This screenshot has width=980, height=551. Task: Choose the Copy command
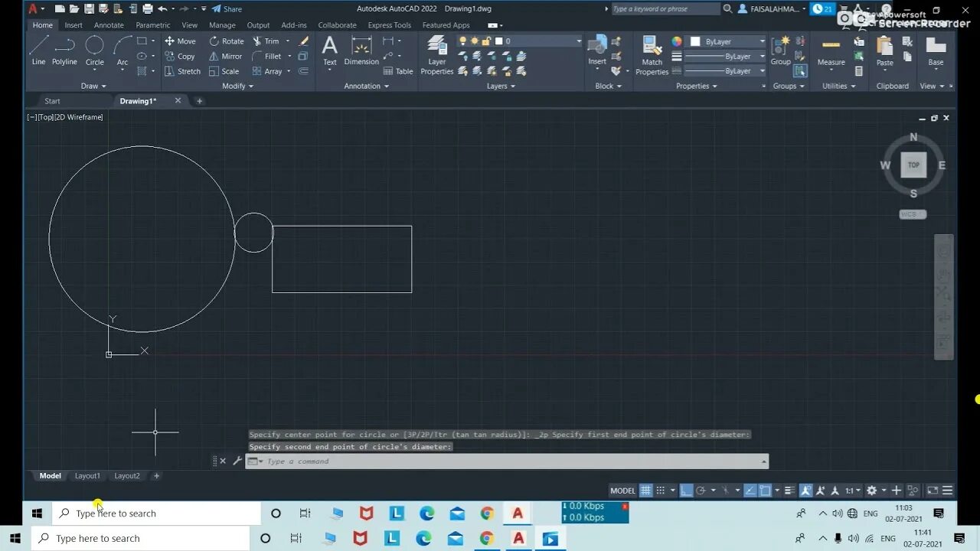(x=181, y=57)
